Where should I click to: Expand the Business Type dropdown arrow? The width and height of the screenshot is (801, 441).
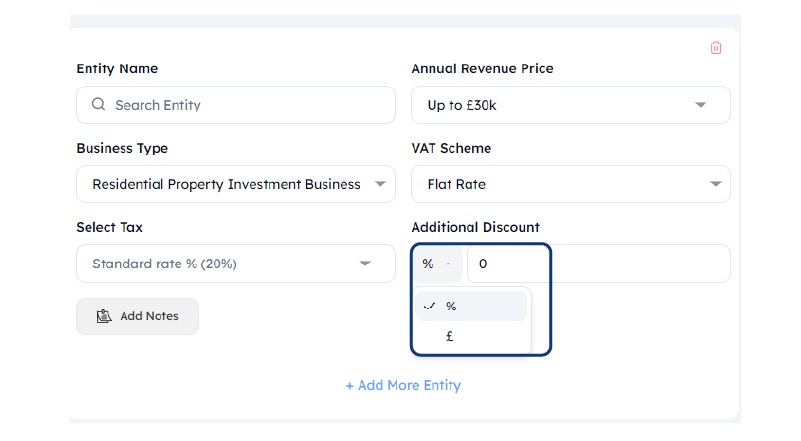click(380, 184)
